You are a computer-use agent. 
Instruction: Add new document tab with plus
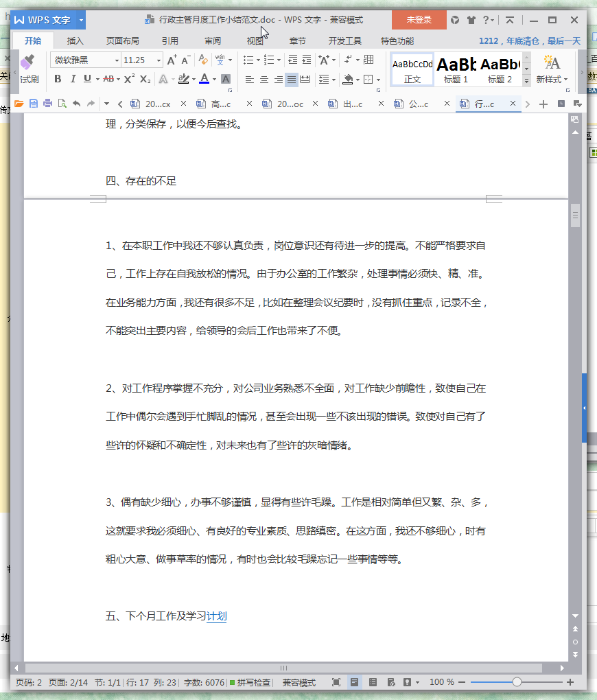click(543, 104)
